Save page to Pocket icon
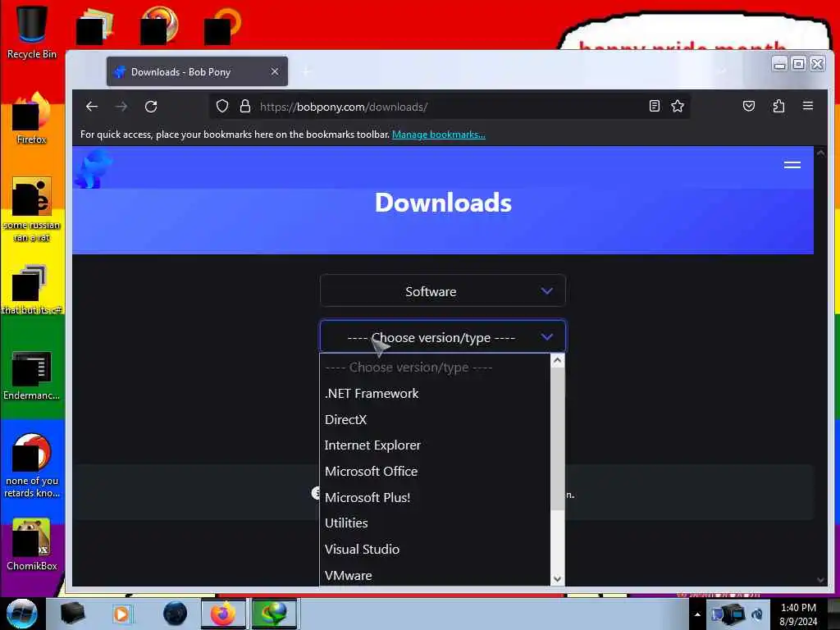This screenshot has width=840, height=630. click(x=749, y=106)
